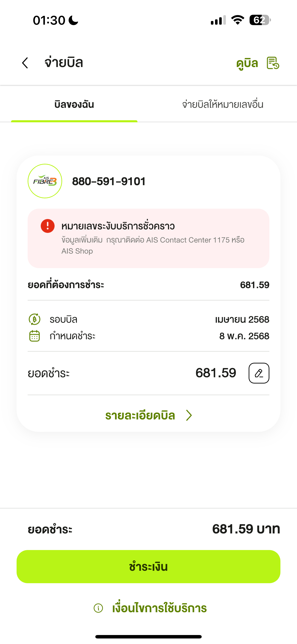Tap the due date calendar icon
This screenshot has width=297, height=644.
[35, 336]
